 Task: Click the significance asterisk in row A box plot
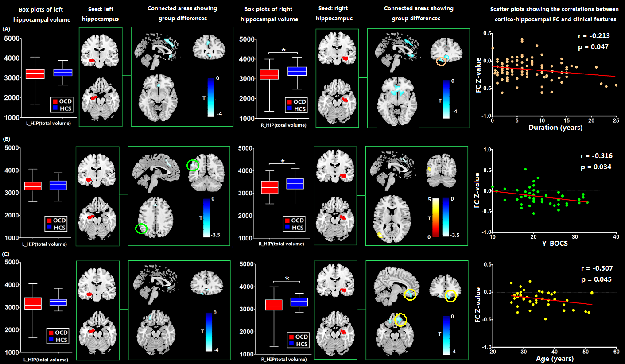[x=283, y=50]
